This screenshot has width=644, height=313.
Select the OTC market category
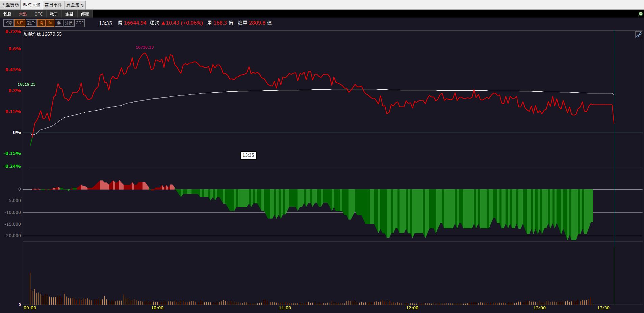tap(38, 14)
